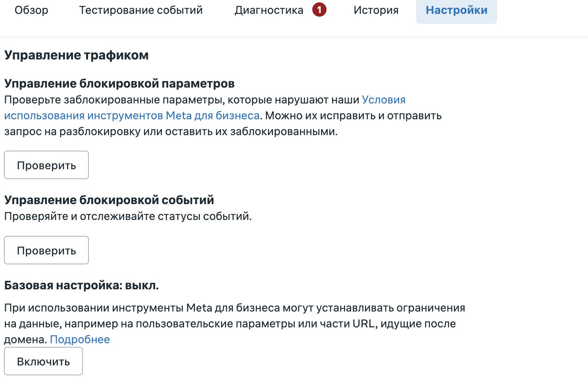Click the Управление трафиком heading
This screenshot has height=390, width=588.
click(77, 55)
